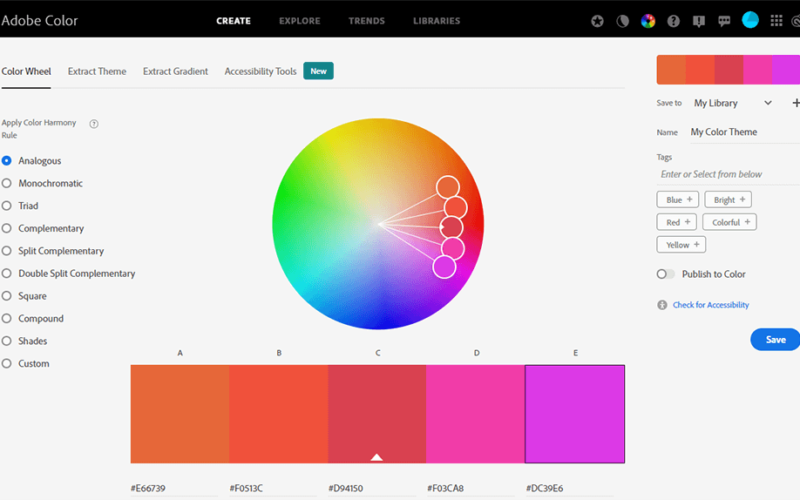Open the chat speech bubble icon

tap(724, 21)
